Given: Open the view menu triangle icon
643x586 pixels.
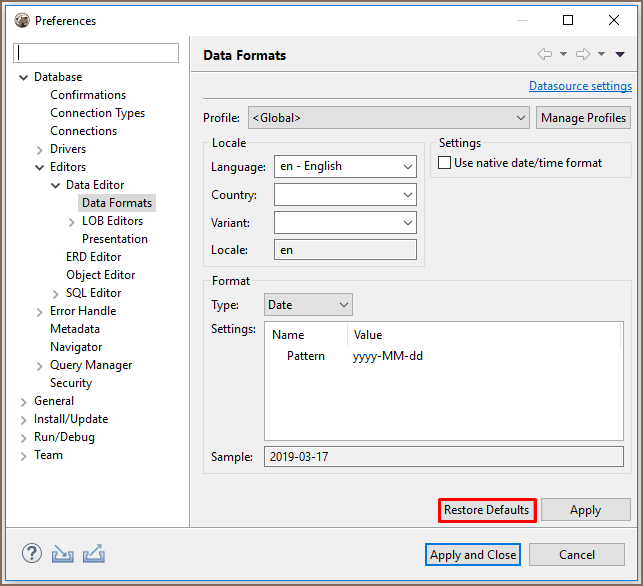Looking at the screenshot, I should 620,54.
